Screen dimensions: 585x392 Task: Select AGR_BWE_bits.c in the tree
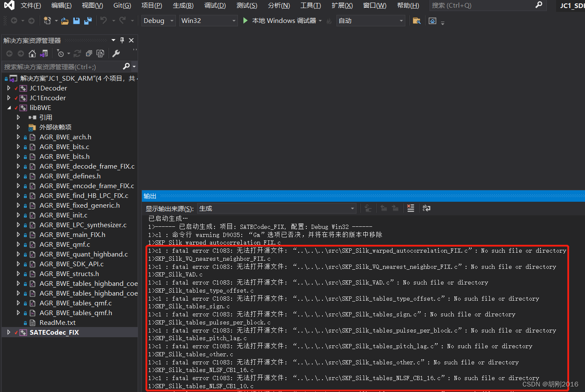(x=64, y=147)
